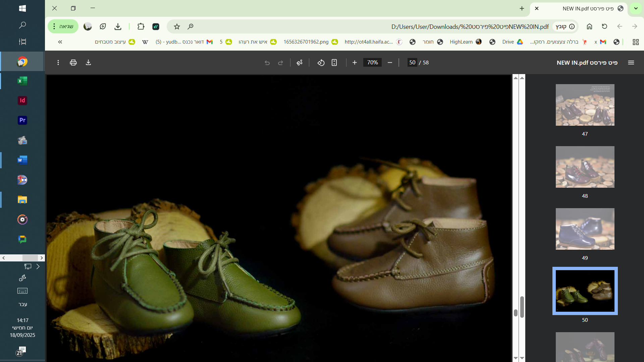Screen dimensions: 644x362
Task: Select page 48 thumbnail
Action: 585,167
